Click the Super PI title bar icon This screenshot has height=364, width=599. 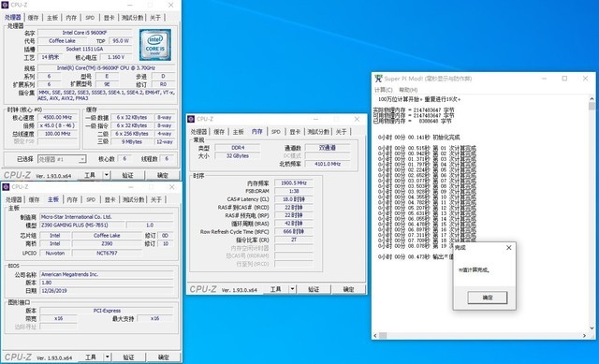[378, 79]
